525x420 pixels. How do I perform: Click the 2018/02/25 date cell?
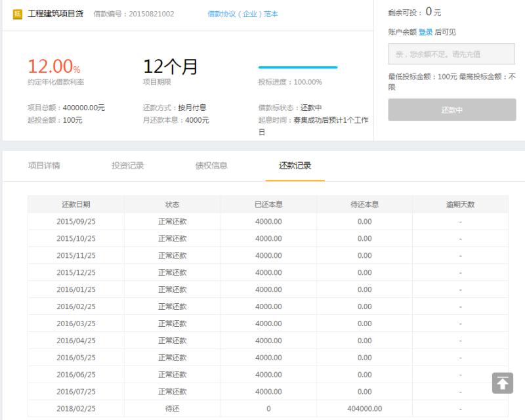pyautogui.click(x=76, y=409)
